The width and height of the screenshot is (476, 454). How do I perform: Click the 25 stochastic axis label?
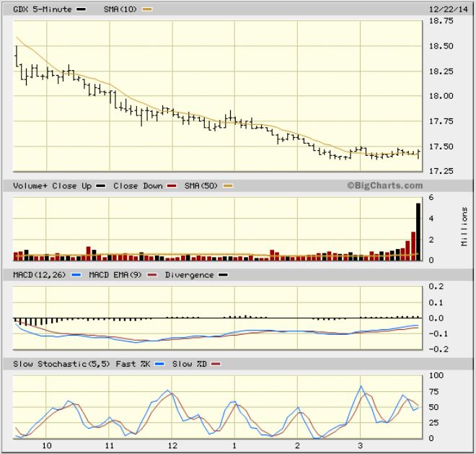[433, 423]
